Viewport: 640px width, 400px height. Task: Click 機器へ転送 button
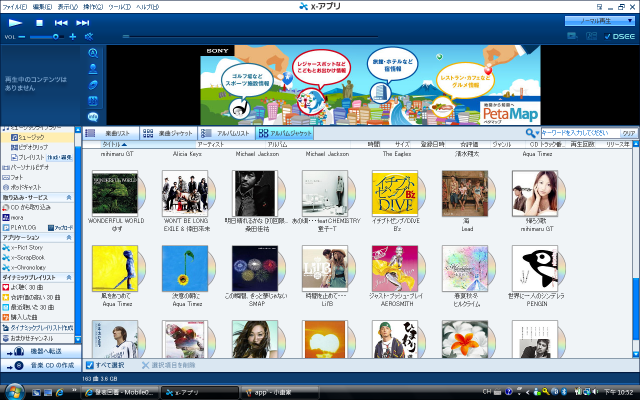click(x=40, y=351)
